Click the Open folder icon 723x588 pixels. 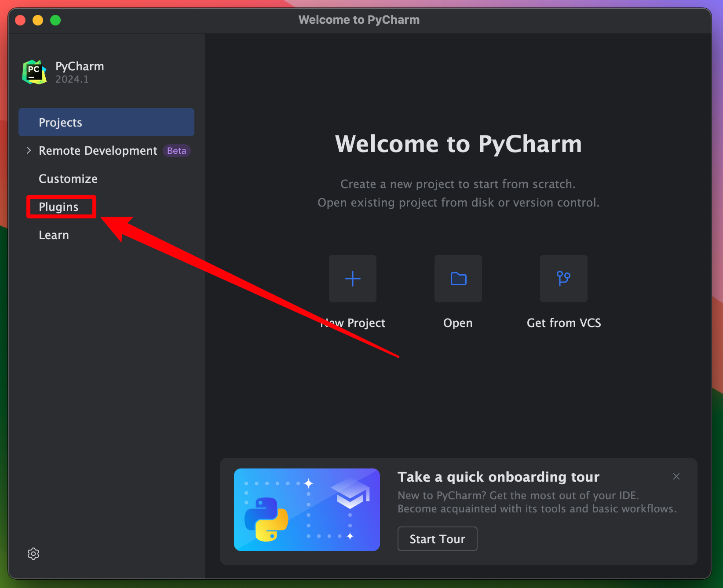[458, 279]
